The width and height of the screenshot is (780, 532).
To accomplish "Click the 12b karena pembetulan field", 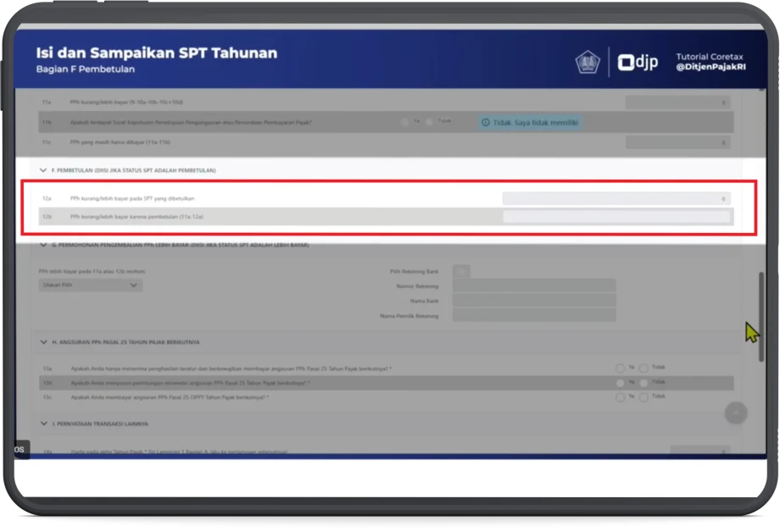I will [616, 217].
